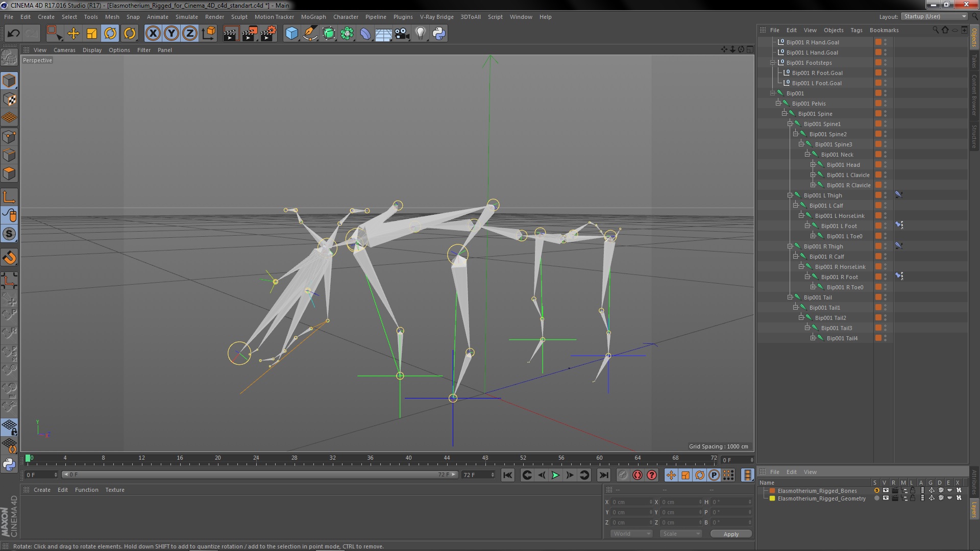Select the Scale tool icon
This screenshot has width=980, height=551.
click(92, 34)
